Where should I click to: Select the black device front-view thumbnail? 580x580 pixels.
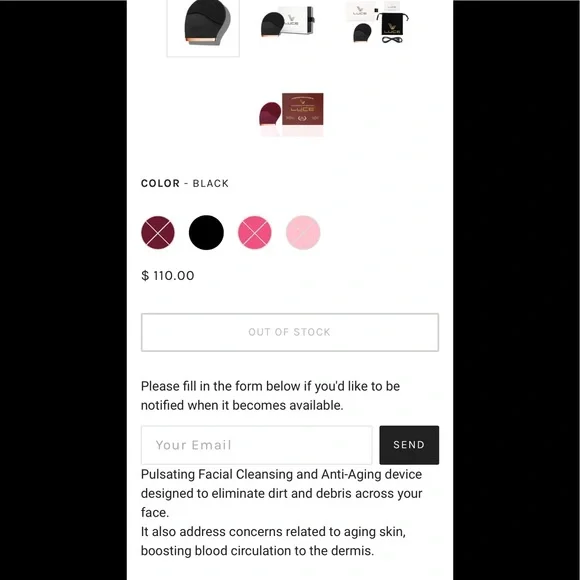pos(203,26)
